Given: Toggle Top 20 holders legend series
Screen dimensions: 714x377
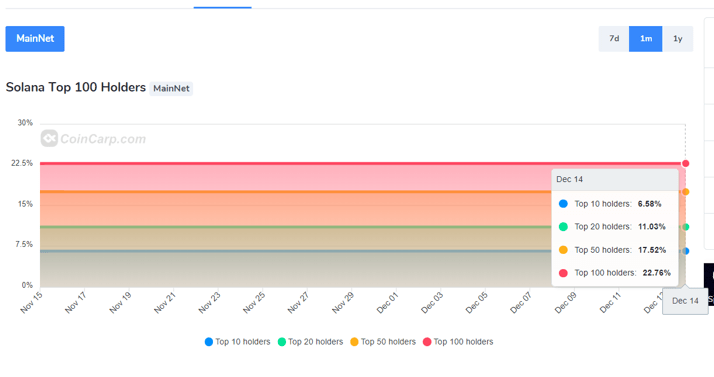Looking at the screenshot, I should click(311, 342).
